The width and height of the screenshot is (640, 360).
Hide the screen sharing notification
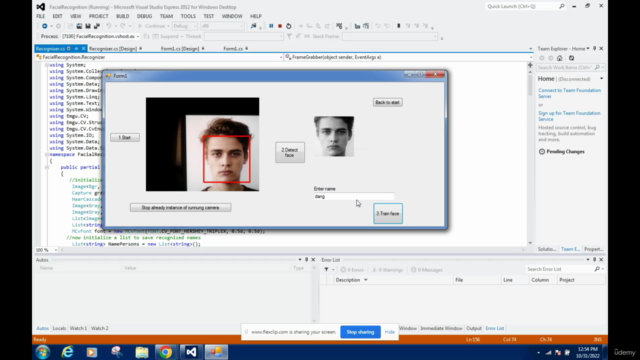click(390, 332)
